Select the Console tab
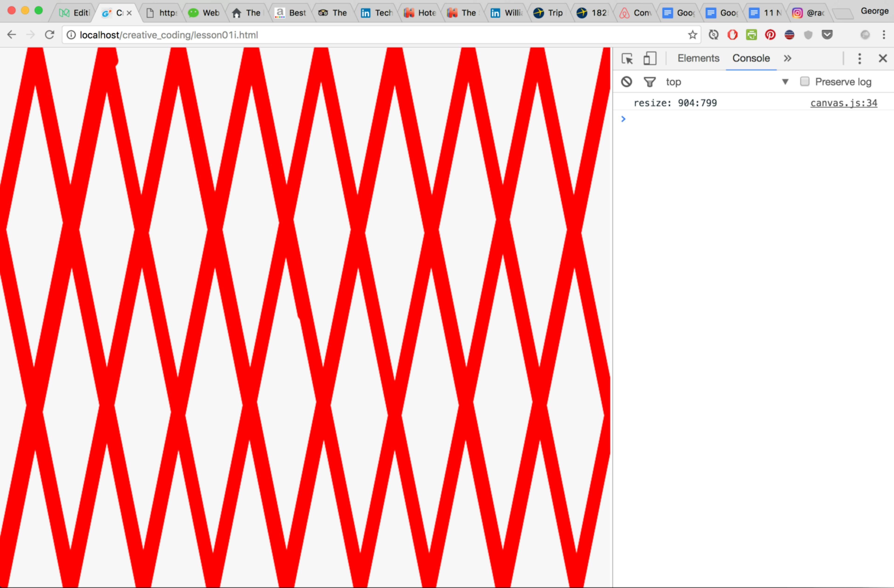The height and width of the screenshot is (588, 894). point(751,59)
